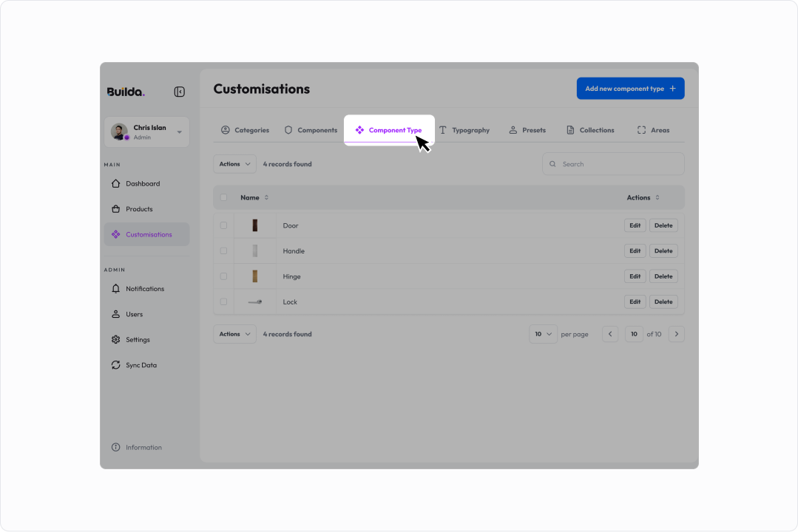
Task: Click the Door thumbnail image
Action: point(255,225)
